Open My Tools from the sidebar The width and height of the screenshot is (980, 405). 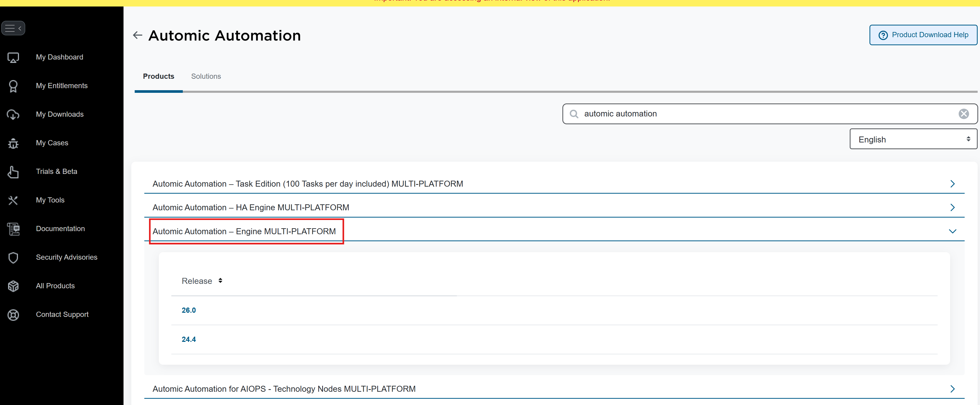(x=50, y=200)
